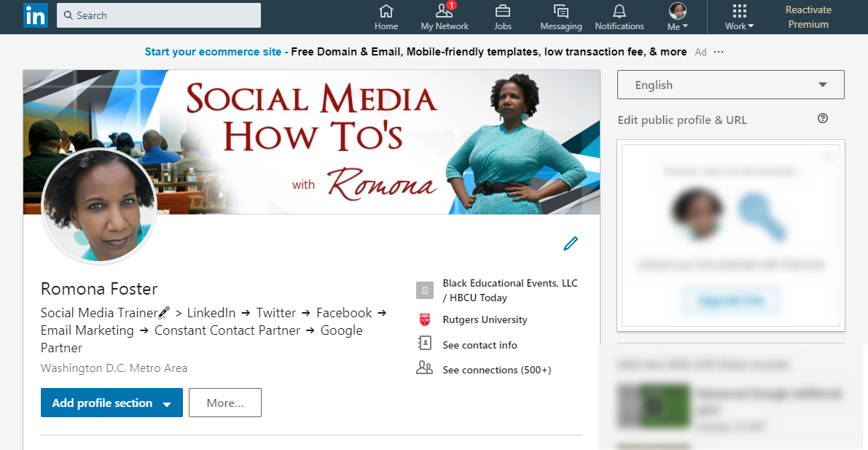Image resolution: width=868 pixels, height=450 pixels.
Task: Open ad options three-dot menu
Action: click(719, 52)
